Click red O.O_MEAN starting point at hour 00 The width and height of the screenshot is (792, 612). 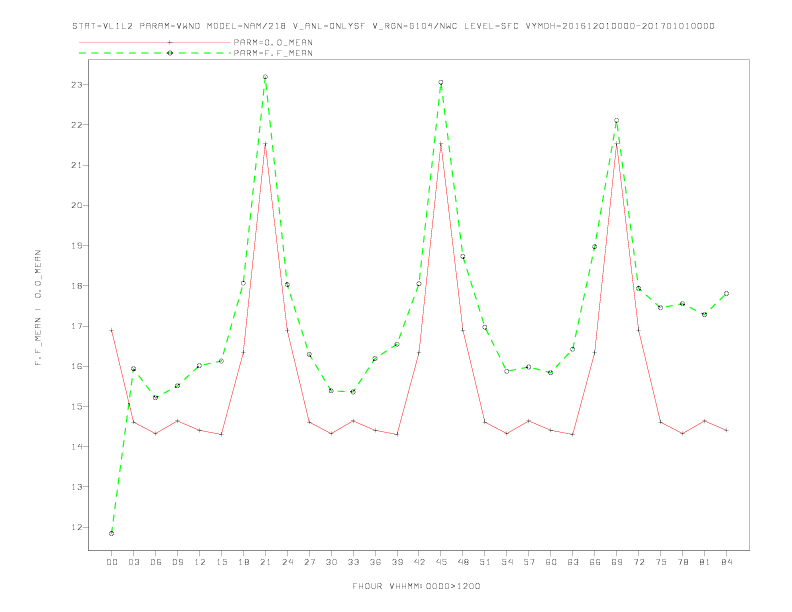[112, 330]
